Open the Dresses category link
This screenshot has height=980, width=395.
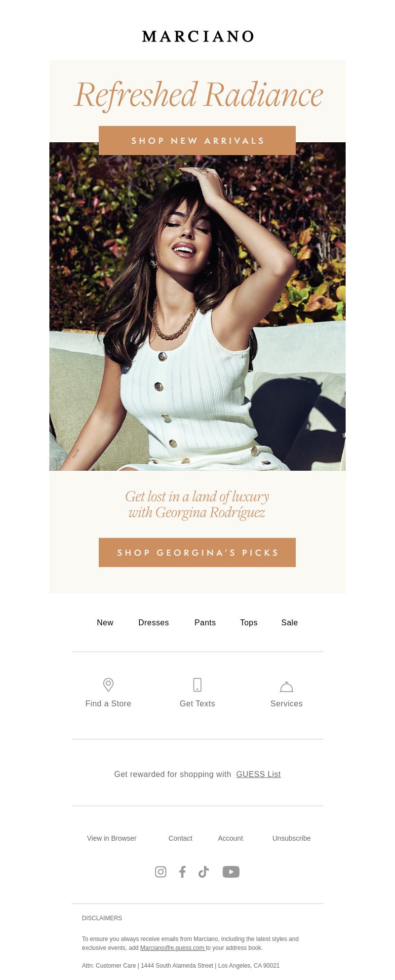(154, 622)
